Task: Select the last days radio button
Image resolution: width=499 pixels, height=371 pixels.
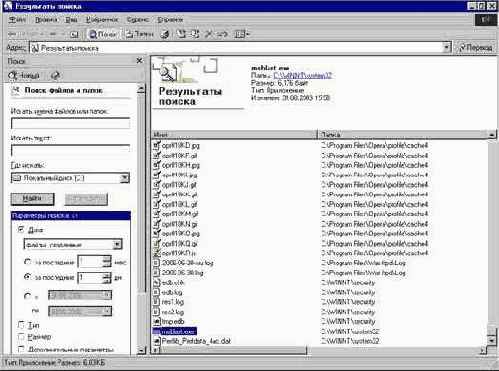Action: (x=28, y=277)
